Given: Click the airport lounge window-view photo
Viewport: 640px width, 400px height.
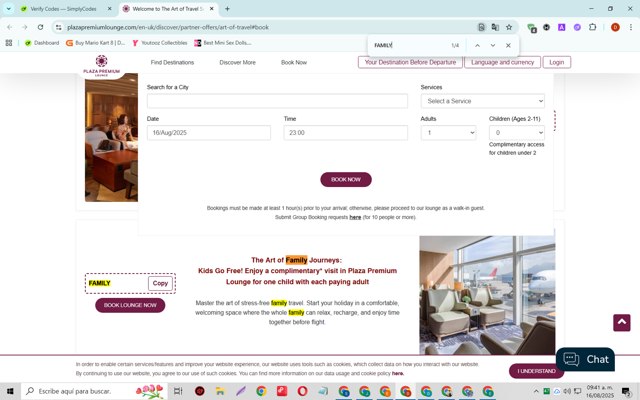Looking at the screenshot, I should [x=487, y=295].
